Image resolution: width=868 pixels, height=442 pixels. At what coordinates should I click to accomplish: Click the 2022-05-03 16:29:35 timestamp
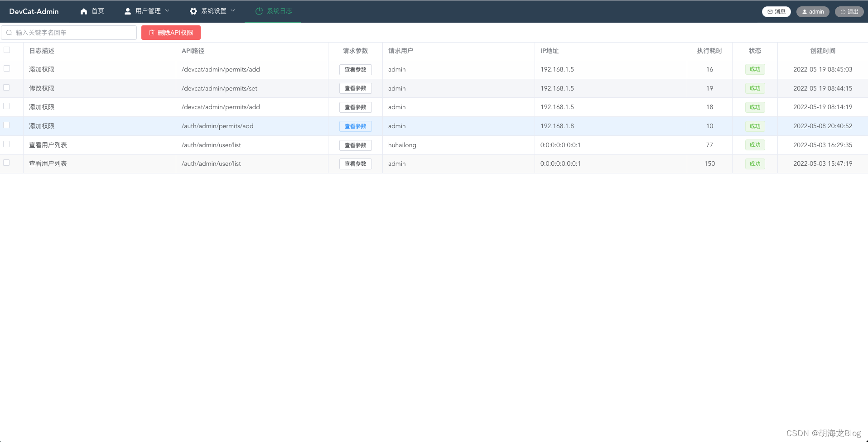coord(823,145)
